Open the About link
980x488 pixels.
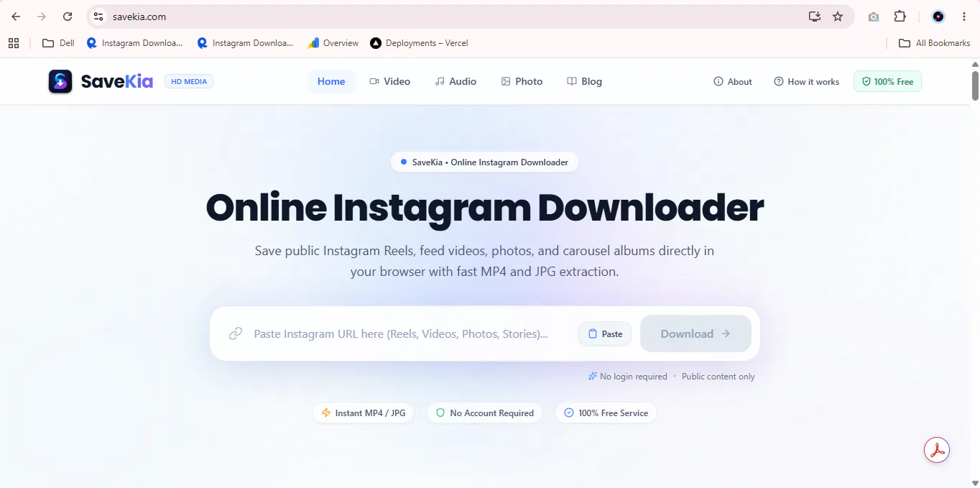pyautogui.click(x=733, y=82)
